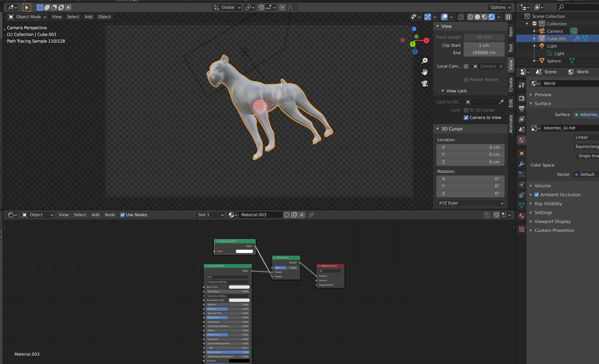
Task: Click the eyedropper for Lock to Object
Action: 501,102
